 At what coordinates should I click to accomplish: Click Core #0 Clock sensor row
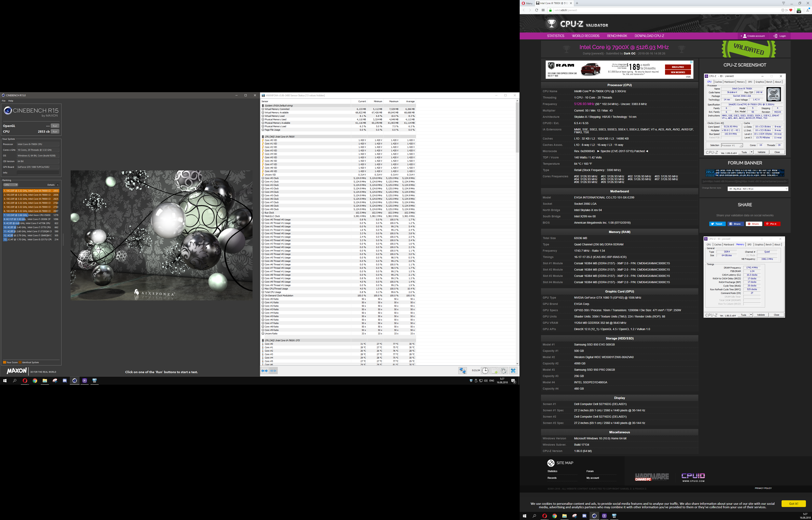[338, 178]
